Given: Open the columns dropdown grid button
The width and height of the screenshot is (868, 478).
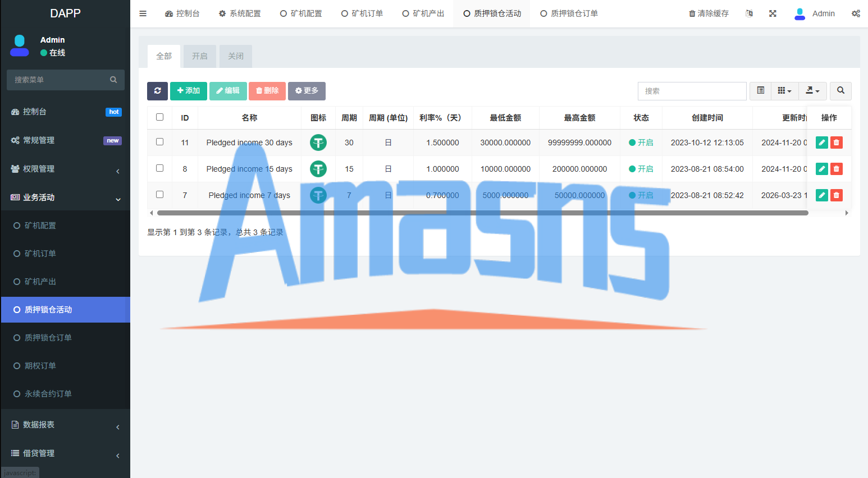Looking at the screenshot, I should 784,91.
